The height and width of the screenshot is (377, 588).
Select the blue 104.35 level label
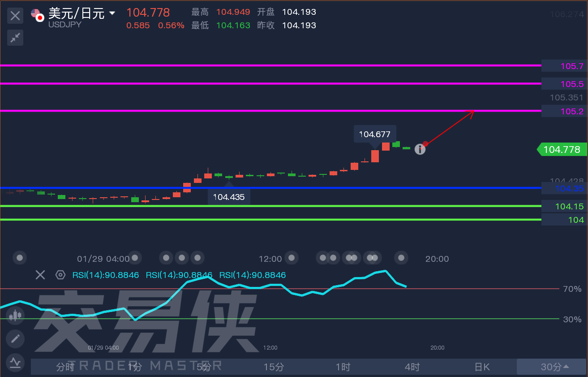(x=564, y=188)
